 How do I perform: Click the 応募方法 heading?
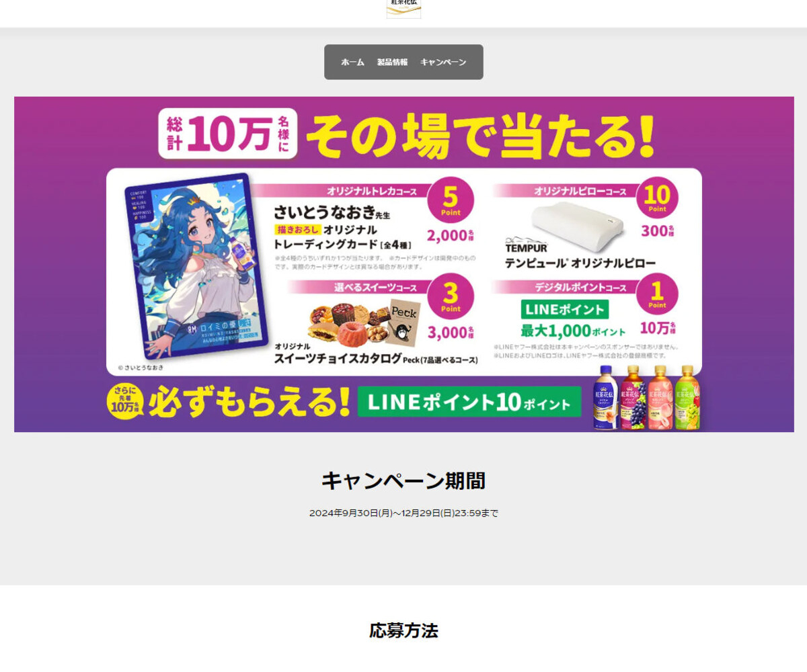[403, 630]
